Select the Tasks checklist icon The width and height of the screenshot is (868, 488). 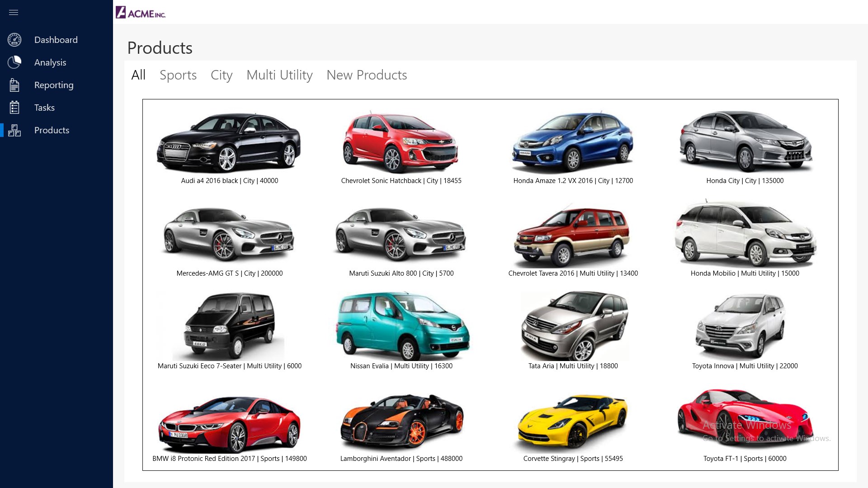14,108
